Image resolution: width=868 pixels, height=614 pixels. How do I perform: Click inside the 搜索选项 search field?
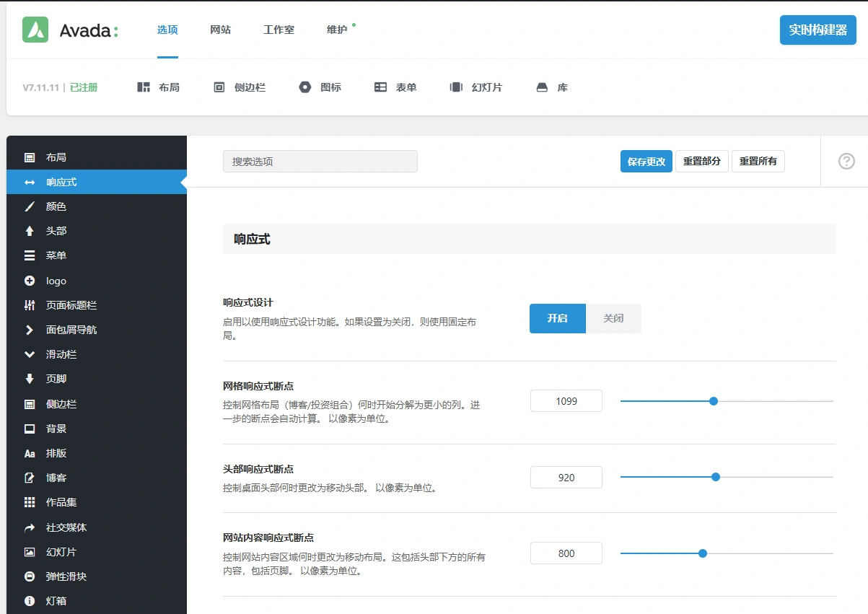click(x=320, y=161)
